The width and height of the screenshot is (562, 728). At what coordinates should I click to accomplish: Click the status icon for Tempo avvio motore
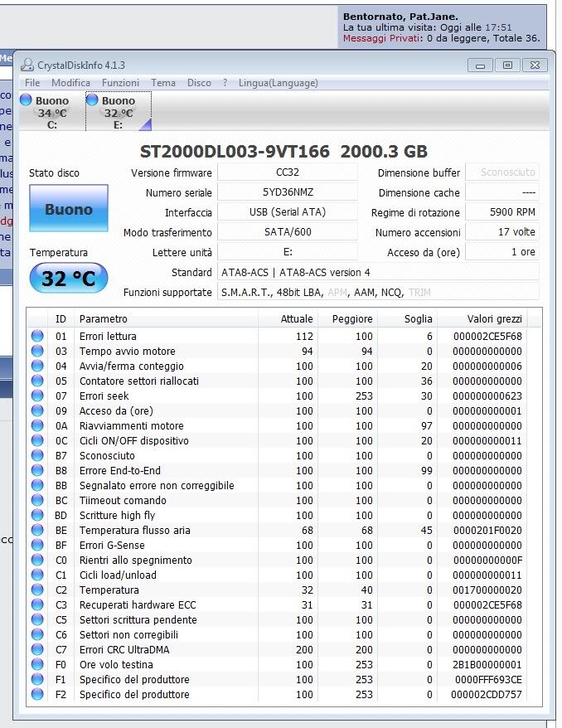coord(37,351)
